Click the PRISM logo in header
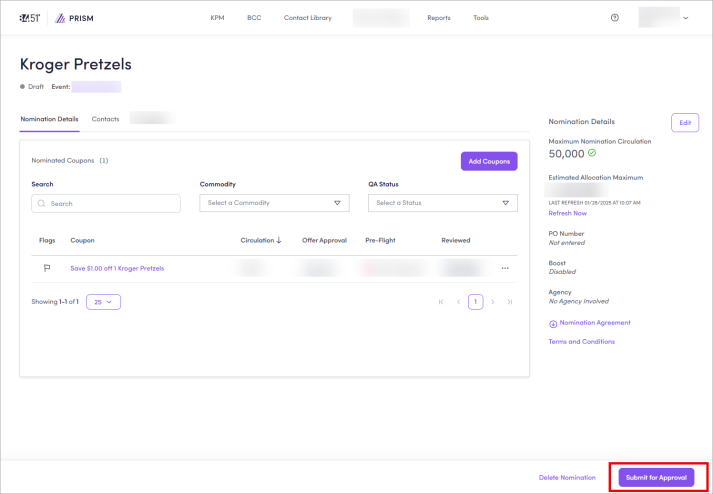 75,18
